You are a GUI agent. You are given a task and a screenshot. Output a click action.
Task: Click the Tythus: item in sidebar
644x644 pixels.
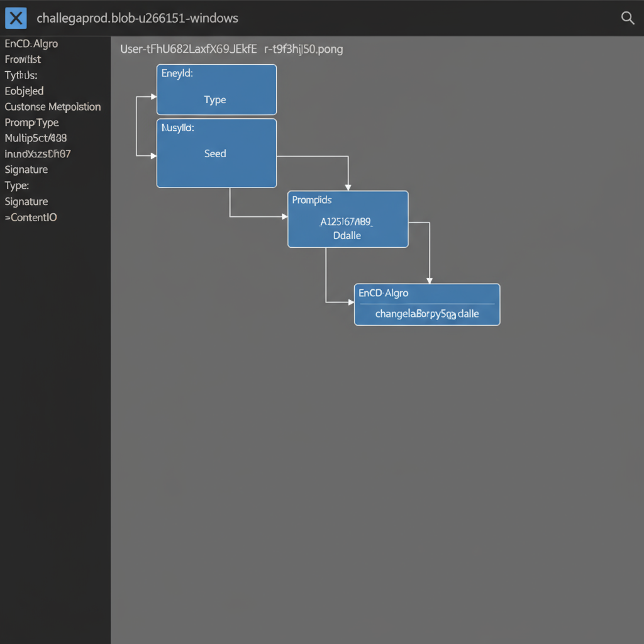click(x=21, y=75)
